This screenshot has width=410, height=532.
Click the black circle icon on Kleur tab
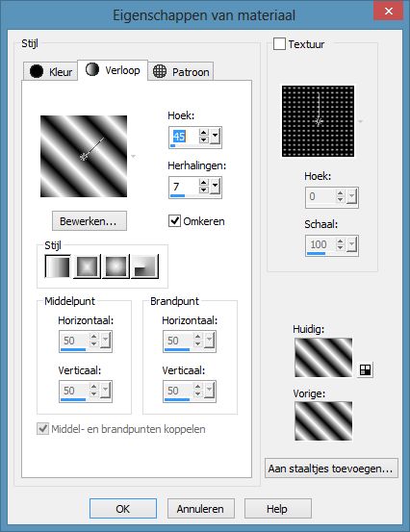tap(37, 71)
